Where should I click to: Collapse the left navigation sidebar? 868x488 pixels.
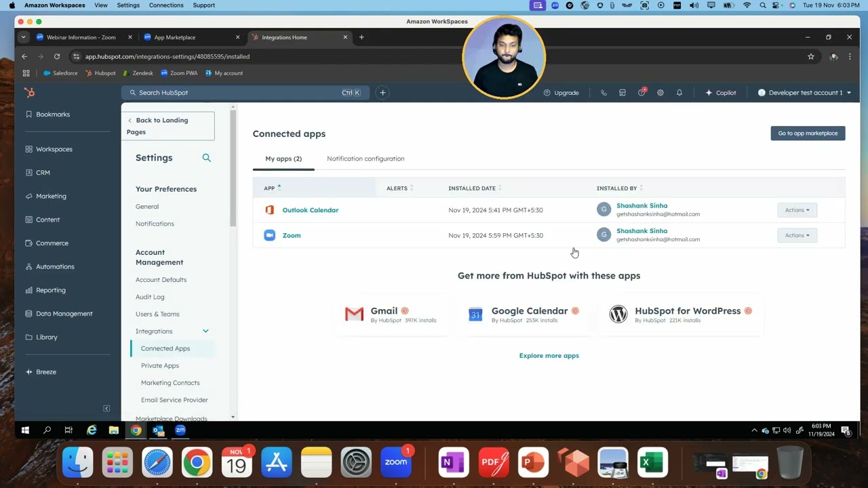(106, 408)
